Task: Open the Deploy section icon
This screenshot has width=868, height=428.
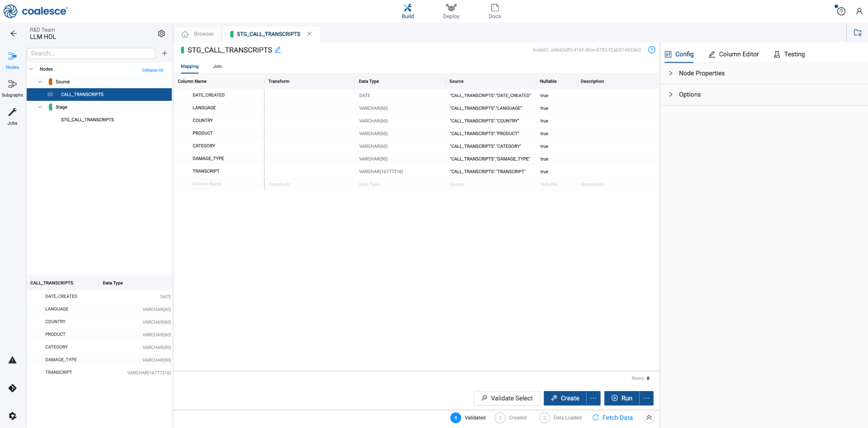Action: click(451, 11)
